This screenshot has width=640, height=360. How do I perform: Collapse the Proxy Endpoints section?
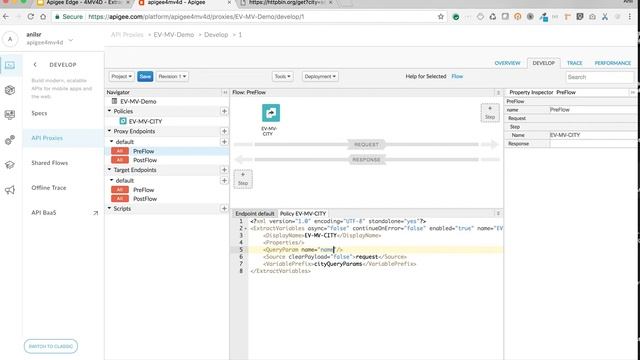pyautogui.click(x=109, y=131)
